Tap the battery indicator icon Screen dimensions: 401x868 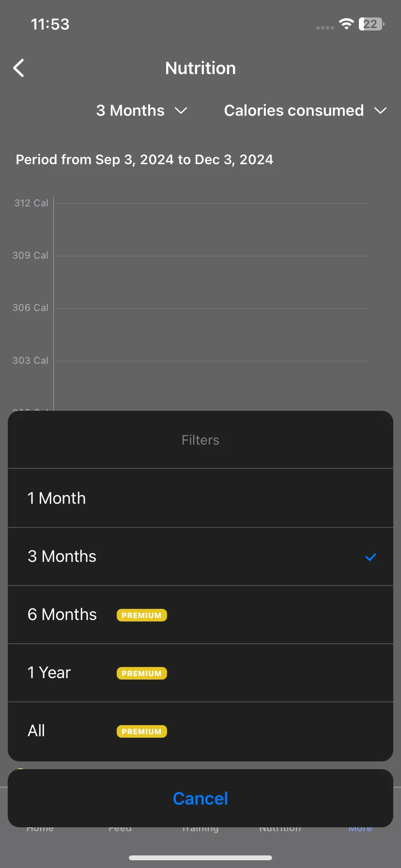[x=371, y=24]
